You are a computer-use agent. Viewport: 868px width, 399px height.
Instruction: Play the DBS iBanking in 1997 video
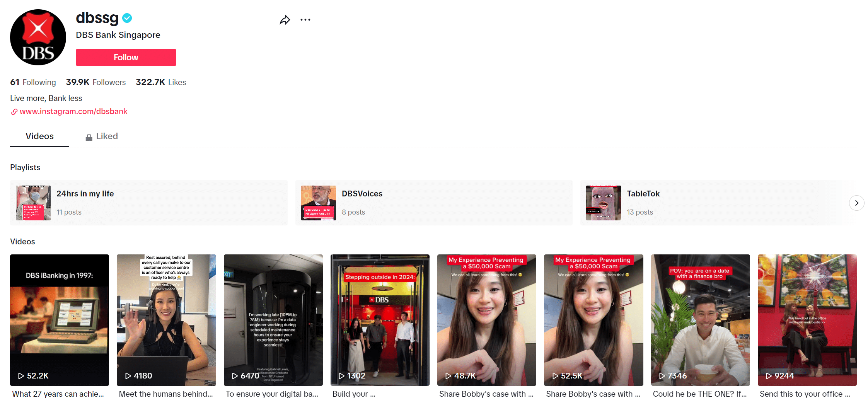60,320
